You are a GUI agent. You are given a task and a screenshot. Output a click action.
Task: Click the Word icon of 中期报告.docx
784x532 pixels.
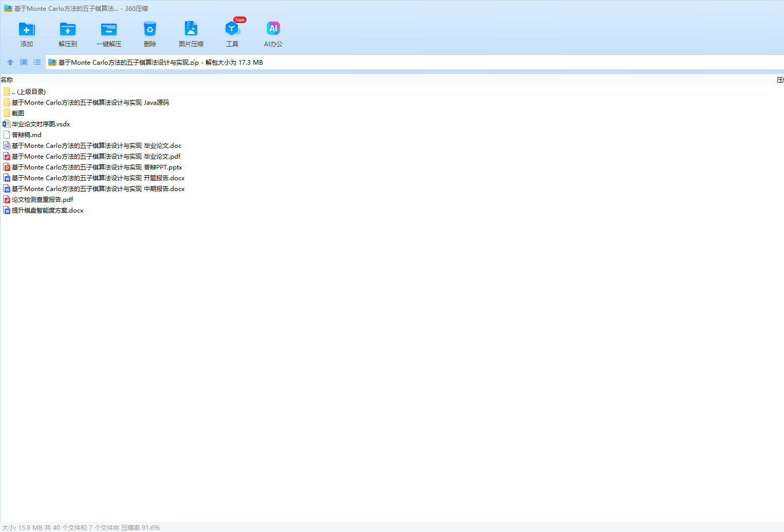tap(7, 189)
